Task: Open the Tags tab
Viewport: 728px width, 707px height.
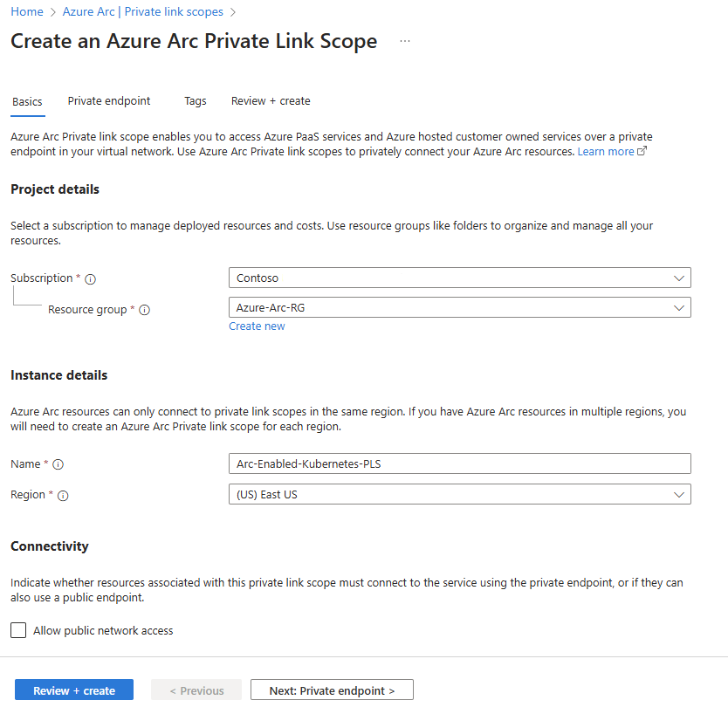Action: (x=196, y=101)
